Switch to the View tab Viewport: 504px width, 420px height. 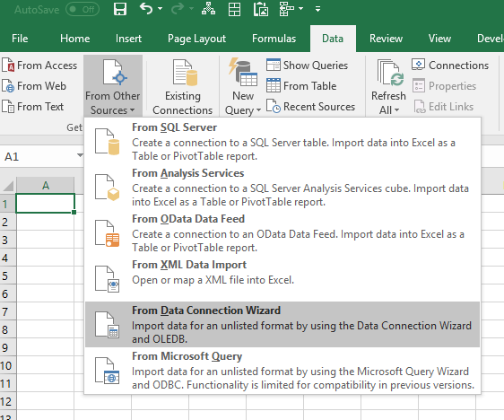point(439,39)
